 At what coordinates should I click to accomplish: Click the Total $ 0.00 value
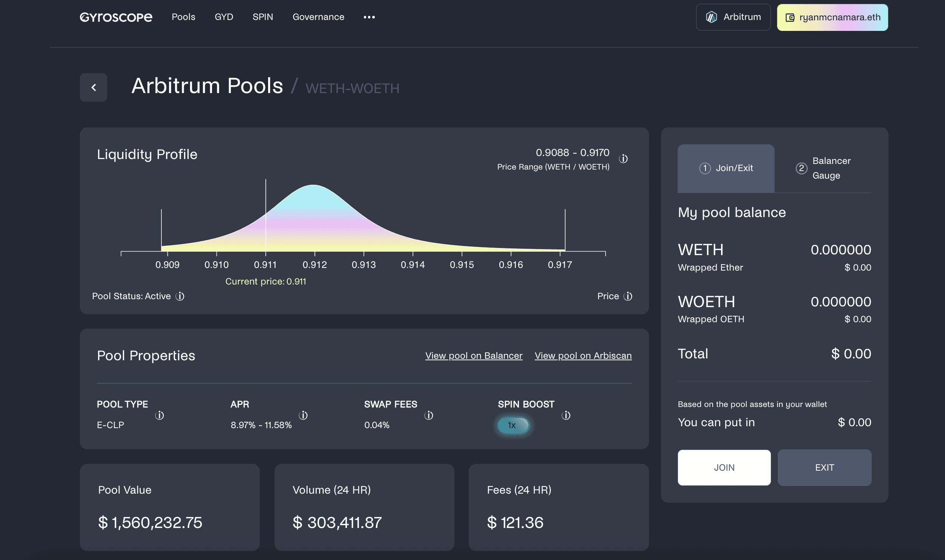pos(851,354)
